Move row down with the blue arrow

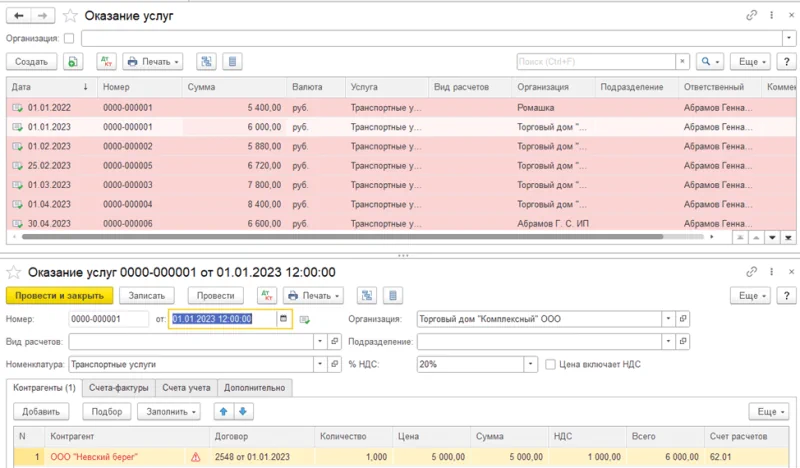(243, 411)
